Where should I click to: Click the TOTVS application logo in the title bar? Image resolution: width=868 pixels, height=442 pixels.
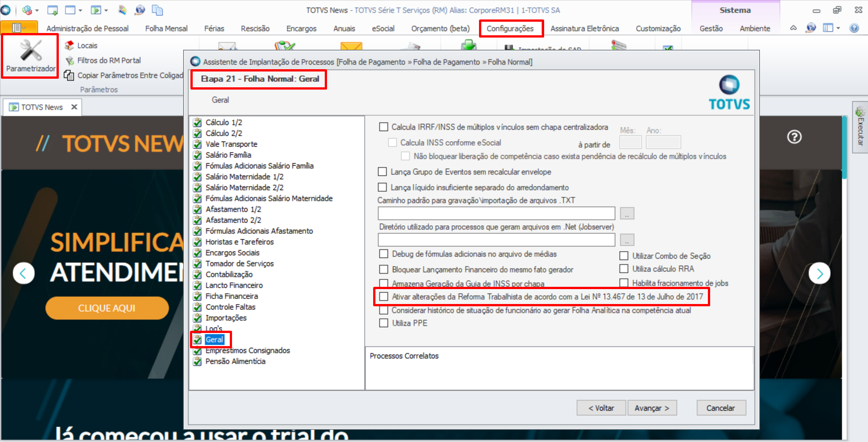point(5,10)
